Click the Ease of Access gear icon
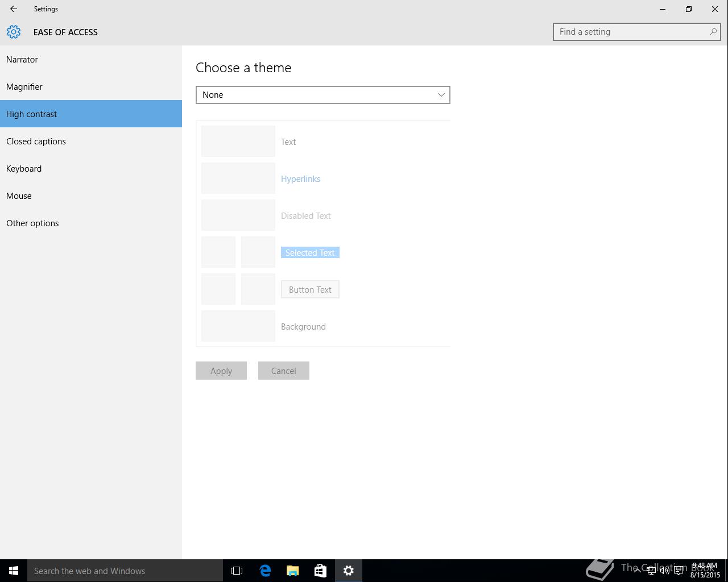Screen dimensions: 728x582 coord(14,32)
